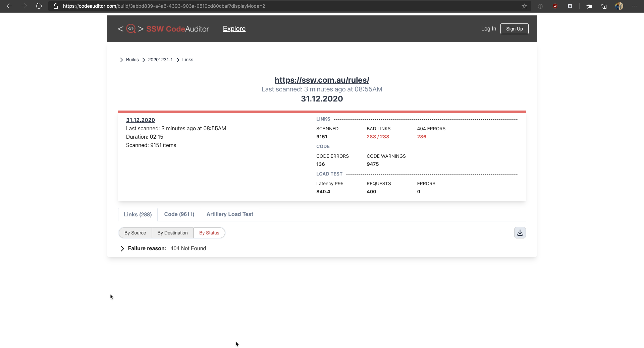
Task: Open the browser Collections icon
Action: pos(604,6)
